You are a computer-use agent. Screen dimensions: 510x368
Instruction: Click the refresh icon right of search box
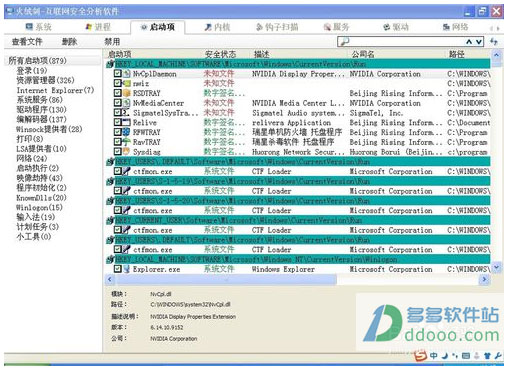[494, 42]
